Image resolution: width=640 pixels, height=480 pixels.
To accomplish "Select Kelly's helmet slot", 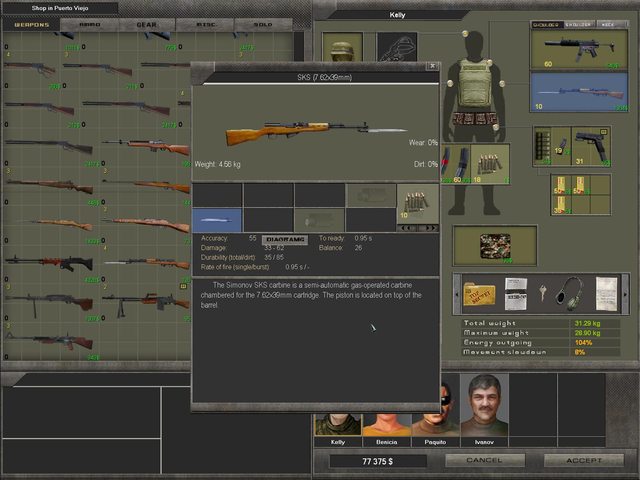I will 342,47.
